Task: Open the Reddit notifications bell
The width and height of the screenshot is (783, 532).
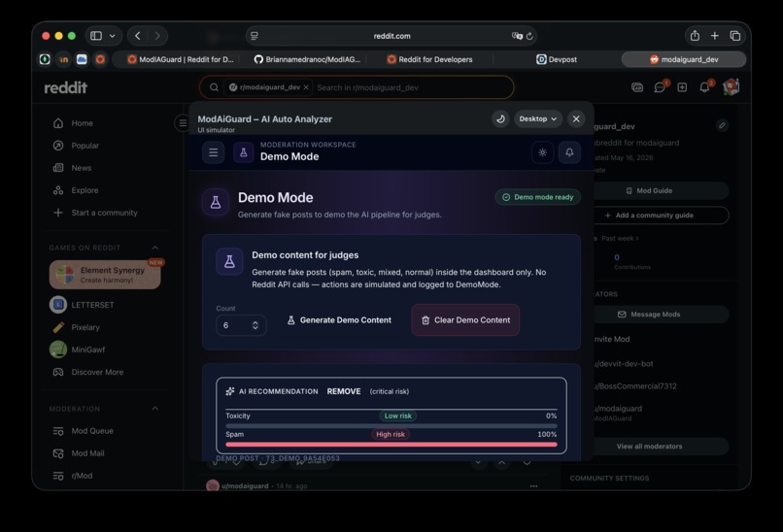Action: click(704, 87)
